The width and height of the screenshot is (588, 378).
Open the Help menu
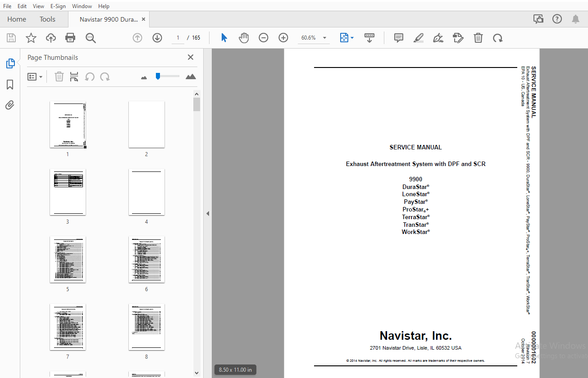[x=104, y=6]
